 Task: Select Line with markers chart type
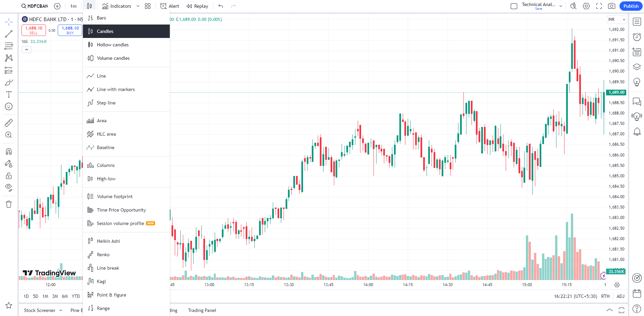click(x=126, y=89)
